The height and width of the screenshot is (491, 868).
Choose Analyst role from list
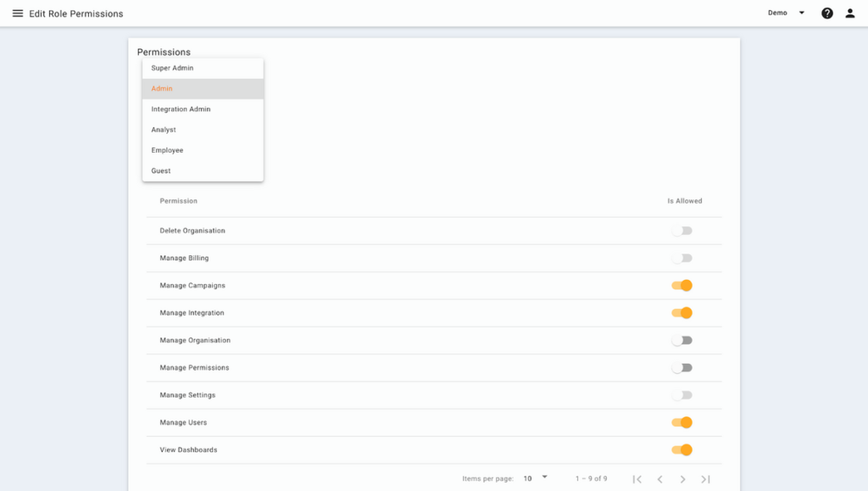pyautogui.click(x=203, y=130)
